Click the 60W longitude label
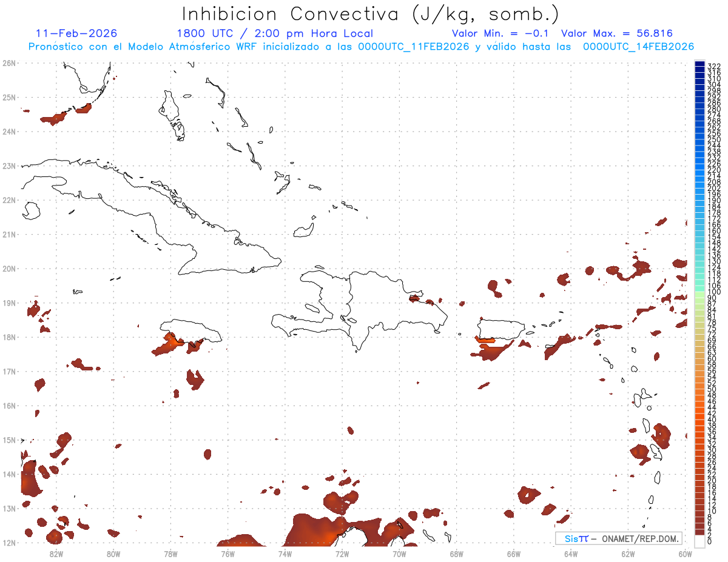 click(685, 553)
